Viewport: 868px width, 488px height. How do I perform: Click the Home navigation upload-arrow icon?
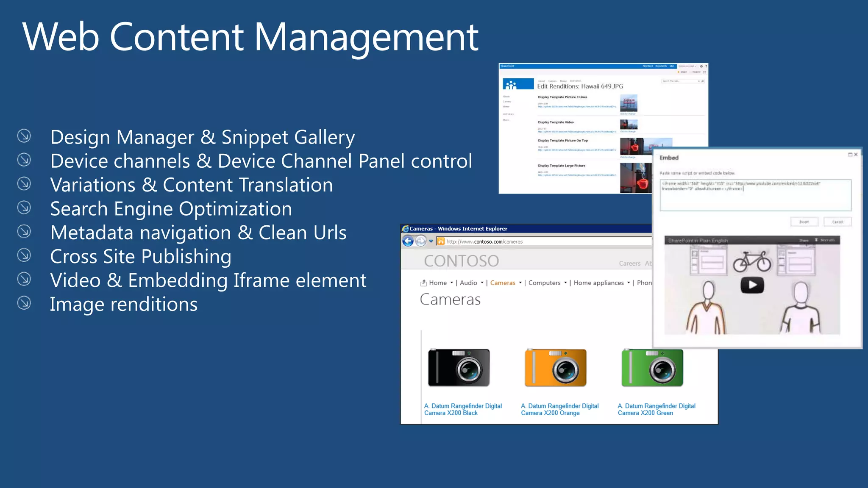pyautogui.click(x=423, y=283)
